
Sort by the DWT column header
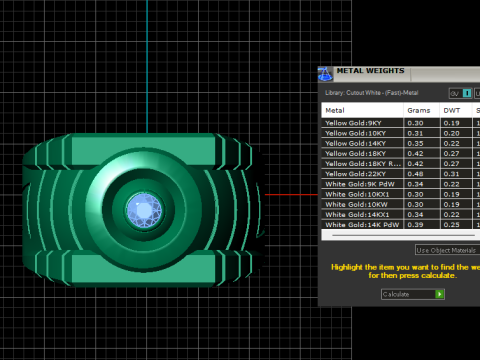pos(456,110)
